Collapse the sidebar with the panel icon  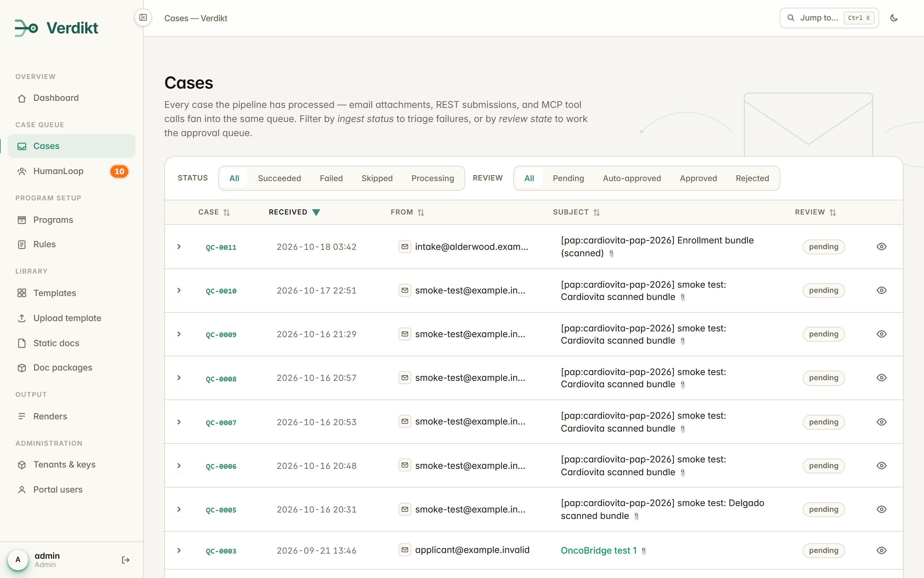point(143,18)
